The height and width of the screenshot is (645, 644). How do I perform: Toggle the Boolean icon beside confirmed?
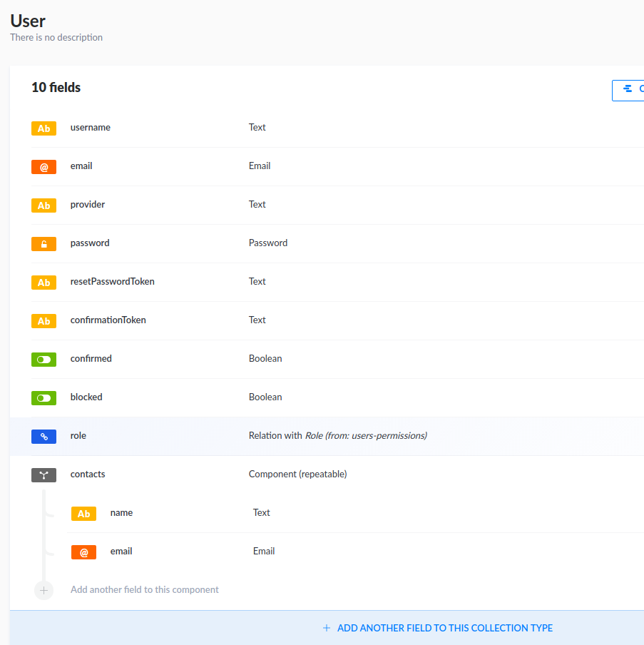(x=43, y=359)
